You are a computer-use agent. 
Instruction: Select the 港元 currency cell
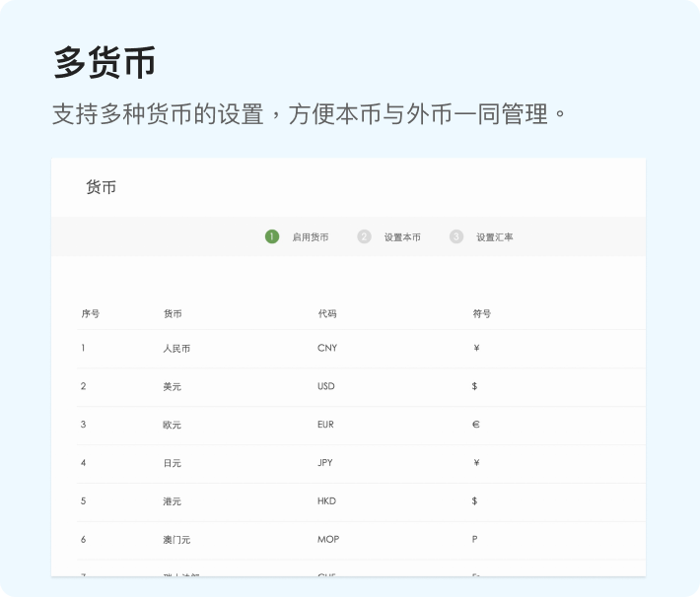click(x=172, y=501)
